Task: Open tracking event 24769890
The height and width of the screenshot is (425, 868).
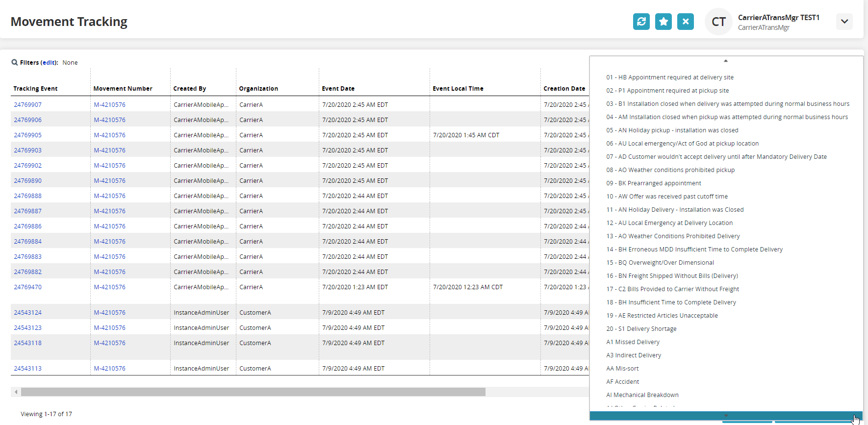Action: [27, 181]
